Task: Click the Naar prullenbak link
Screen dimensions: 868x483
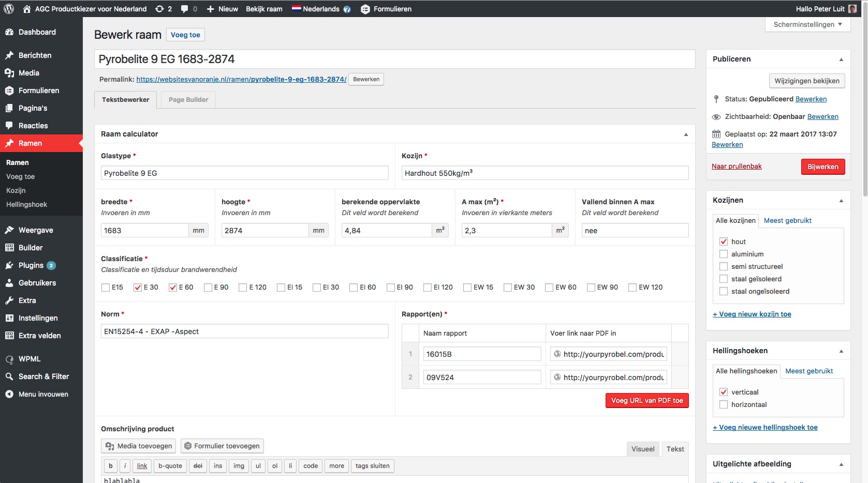Action: tap(737, 166)
